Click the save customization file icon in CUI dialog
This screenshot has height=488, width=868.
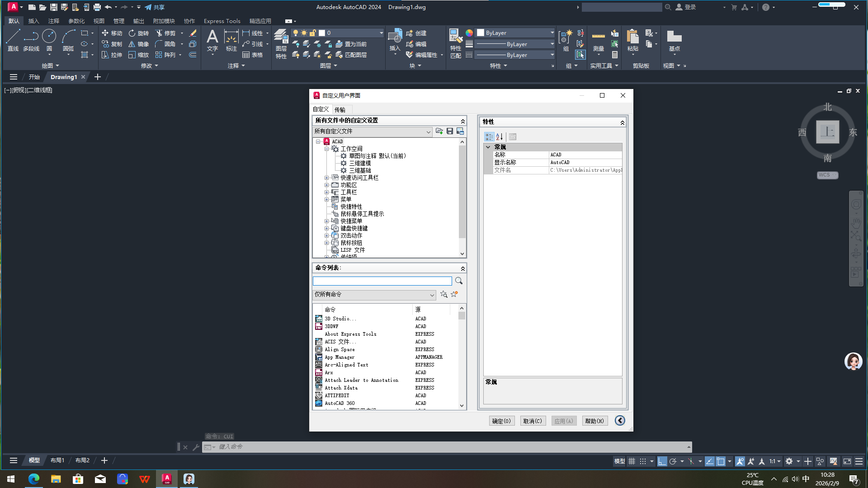[450, 131]
